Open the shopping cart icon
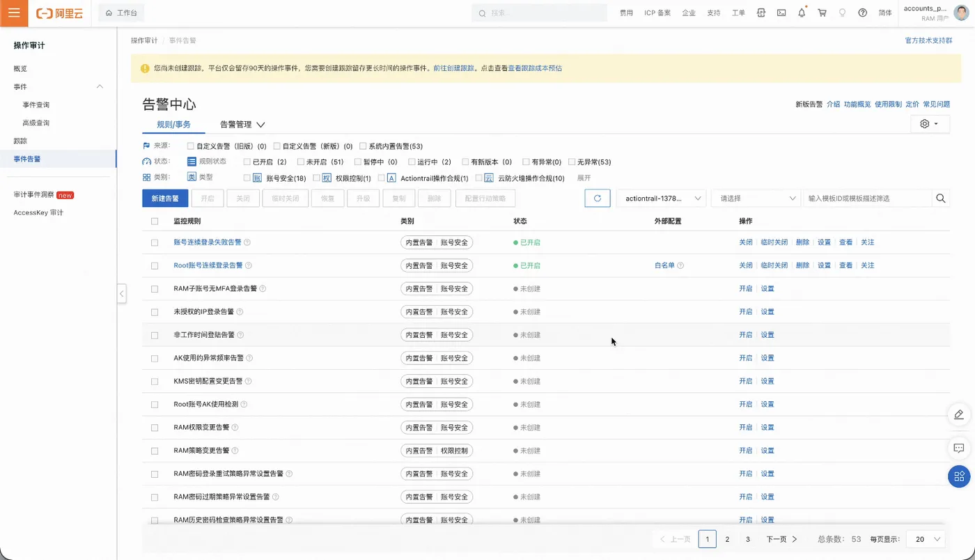The height and width of the screenshot is (560, 975). [822, 13]
